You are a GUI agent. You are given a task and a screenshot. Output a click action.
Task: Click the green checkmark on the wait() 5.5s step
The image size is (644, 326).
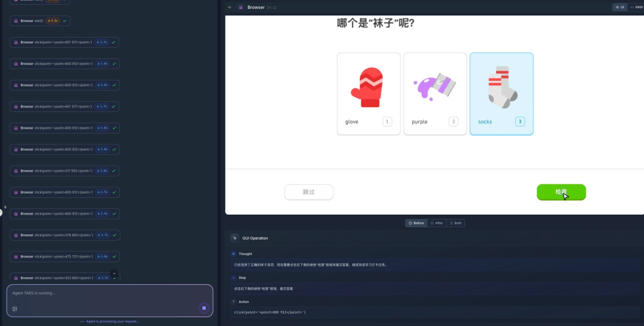(64, 20)
